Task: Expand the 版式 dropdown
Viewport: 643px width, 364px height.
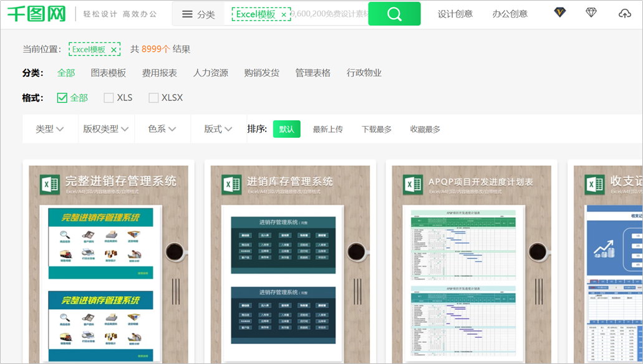Action: pos(218,129)
